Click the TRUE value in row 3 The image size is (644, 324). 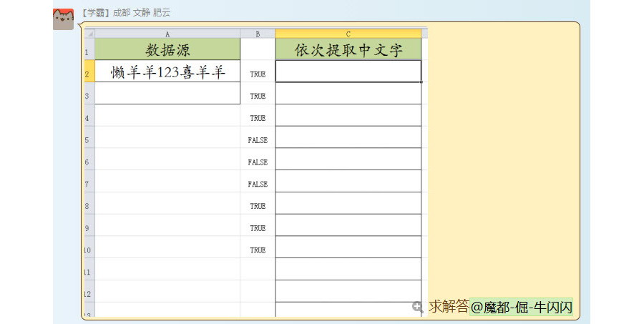point(258,96)
